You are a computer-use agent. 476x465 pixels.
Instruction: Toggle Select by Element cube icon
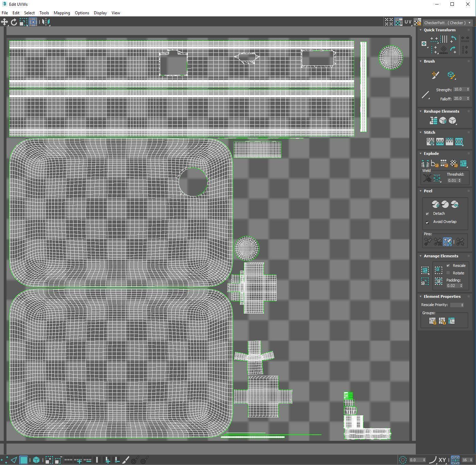(36, 460)
